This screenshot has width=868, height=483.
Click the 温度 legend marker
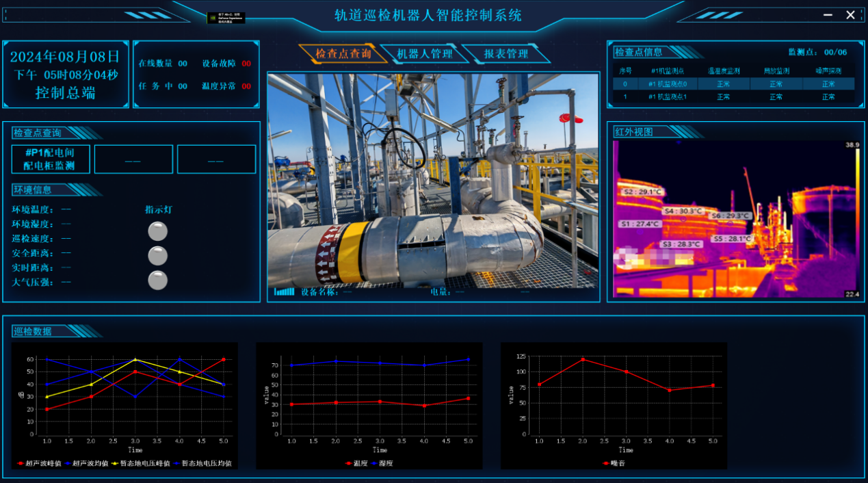point(347,464)
